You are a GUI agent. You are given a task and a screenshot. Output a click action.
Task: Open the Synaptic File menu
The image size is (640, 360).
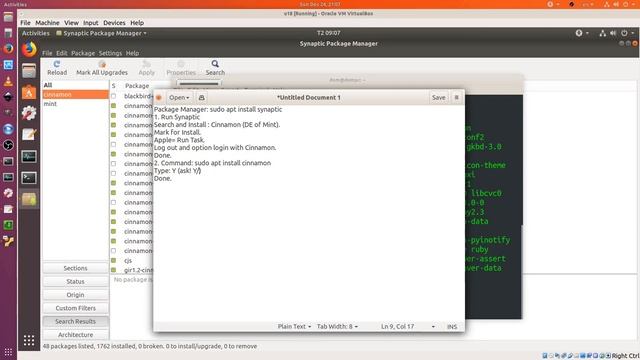(47, 53)
